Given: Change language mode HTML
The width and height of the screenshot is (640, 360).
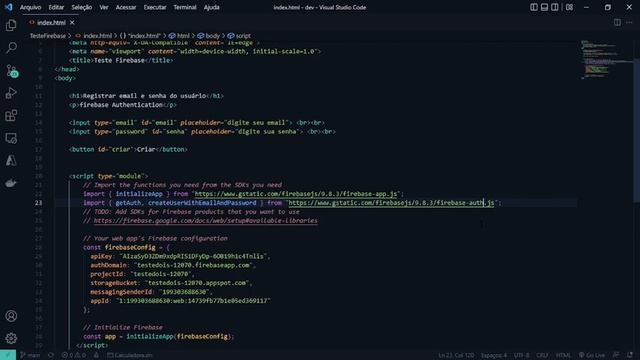Looking at the screenshot, I should 563,355.
